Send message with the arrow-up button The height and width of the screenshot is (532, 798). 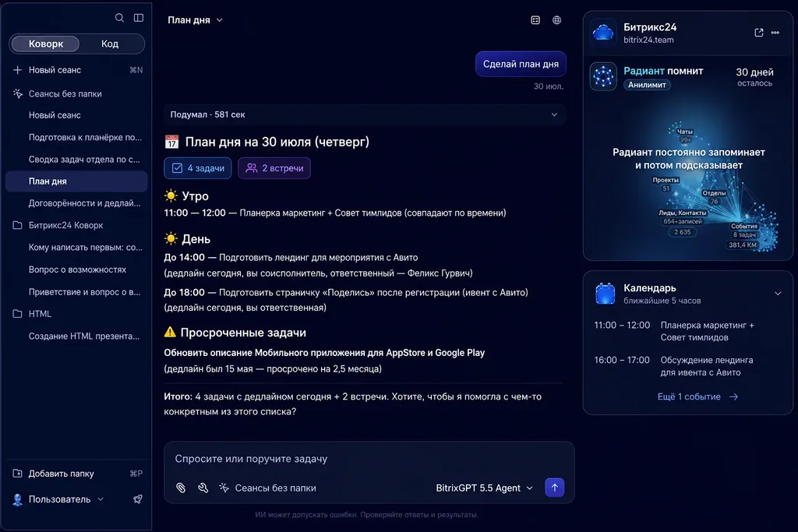554,488
